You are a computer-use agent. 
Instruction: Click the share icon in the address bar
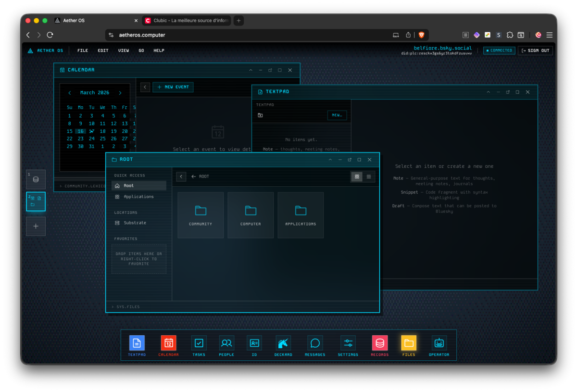(408, 35)
